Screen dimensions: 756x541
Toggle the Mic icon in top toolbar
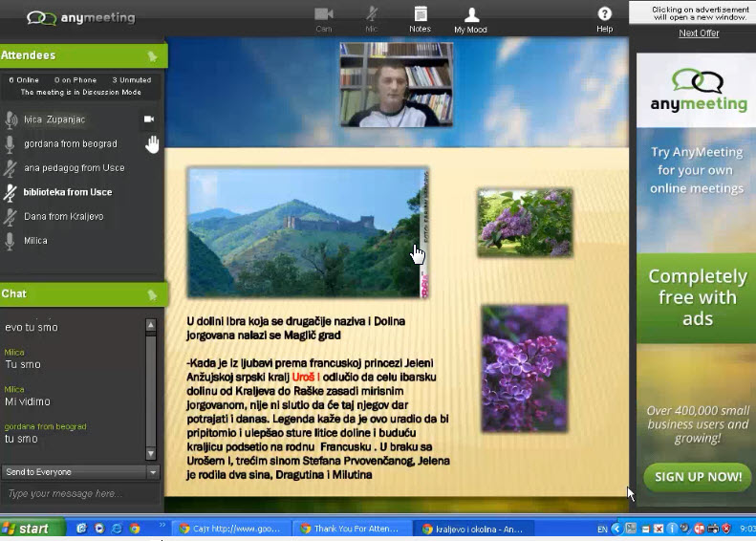[x=372, y=16]
